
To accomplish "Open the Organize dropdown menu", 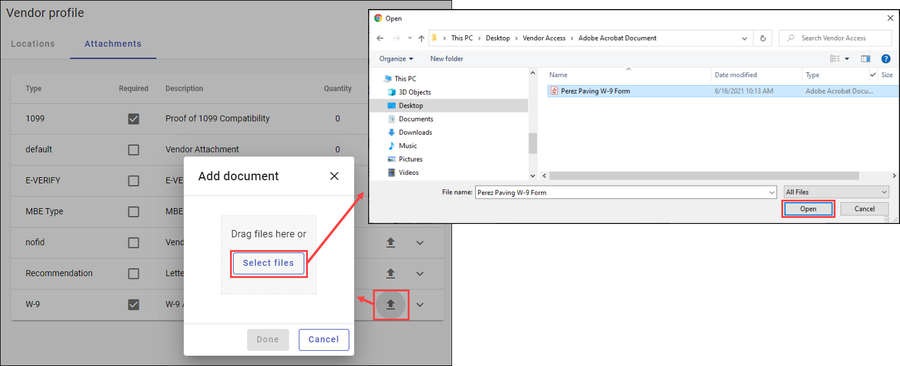I will tap(396, 59).
